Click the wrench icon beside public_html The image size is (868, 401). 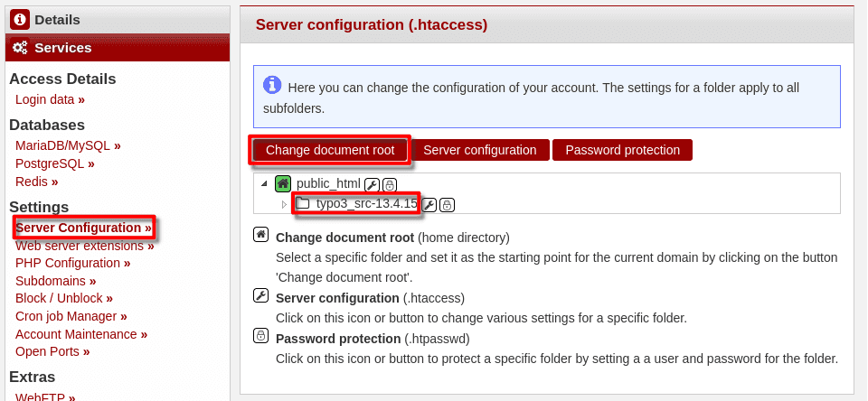click(x=371, y=184)
